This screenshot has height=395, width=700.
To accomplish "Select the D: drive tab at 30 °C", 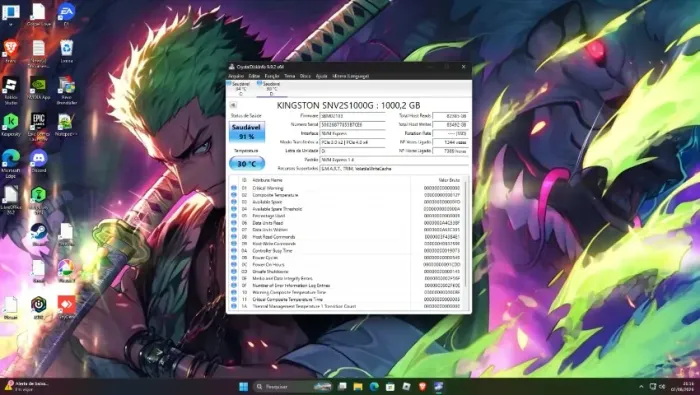I will 271,88.
